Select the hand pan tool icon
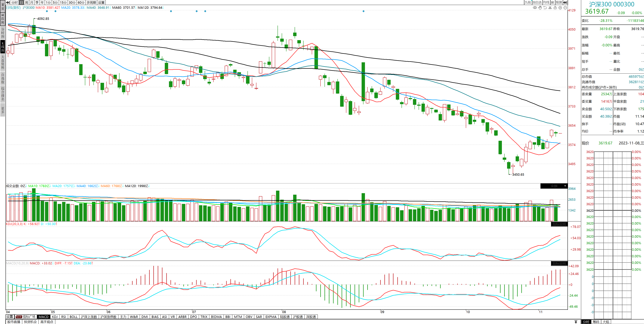Image resolution: width=644 pixels, height=324 pixels. [540, 8]
